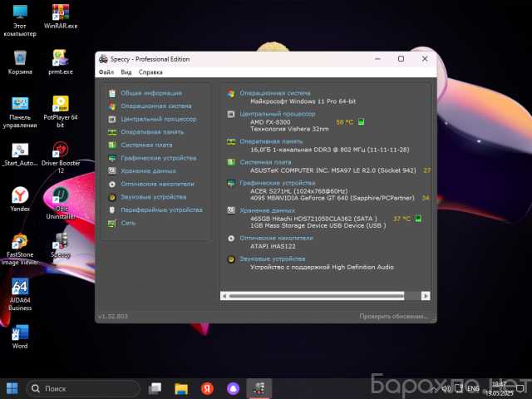Open the Сеть section icon in sidebar
Screen dimensions: 532x399
tap(112, 224)
